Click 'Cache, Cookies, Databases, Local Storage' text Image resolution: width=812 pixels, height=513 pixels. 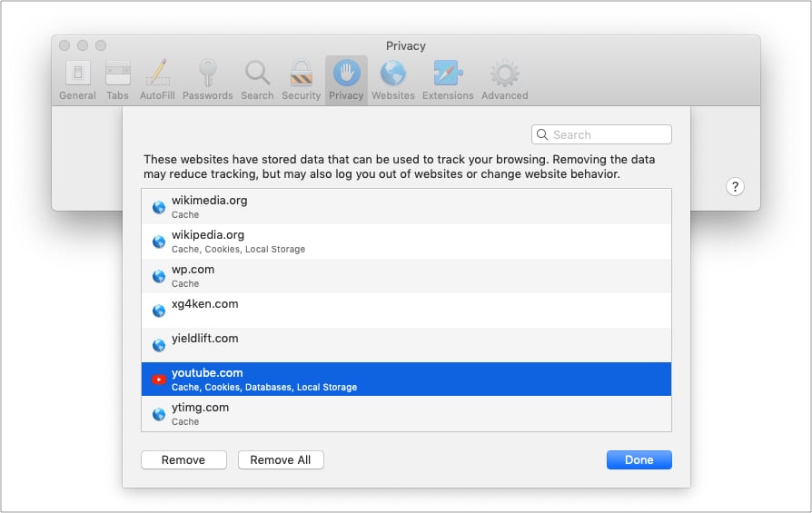coord(264,387)
